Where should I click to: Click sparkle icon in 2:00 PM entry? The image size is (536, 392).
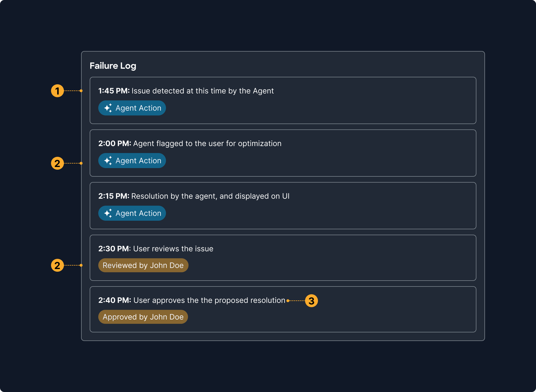click(108, 161)
